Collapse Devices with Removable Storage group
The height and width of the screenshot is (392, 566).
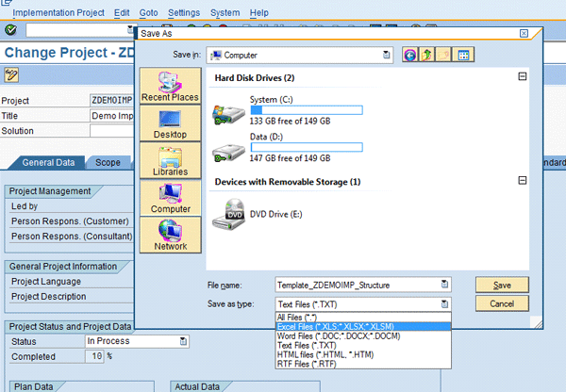[x=522, y=181]
